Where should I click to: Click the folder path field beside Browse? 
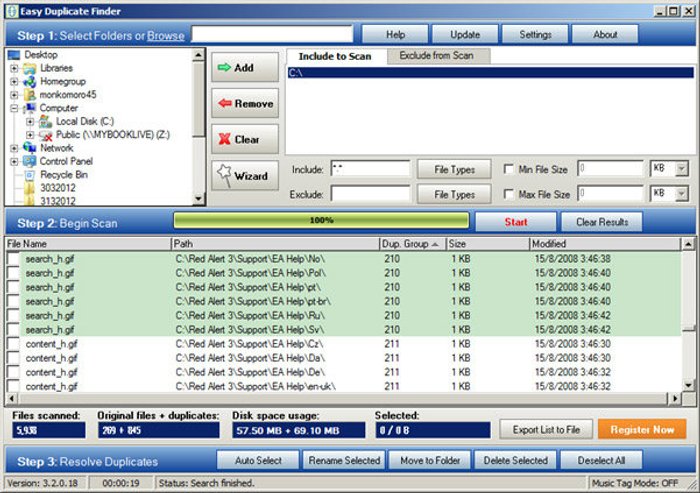coord(272,34)
